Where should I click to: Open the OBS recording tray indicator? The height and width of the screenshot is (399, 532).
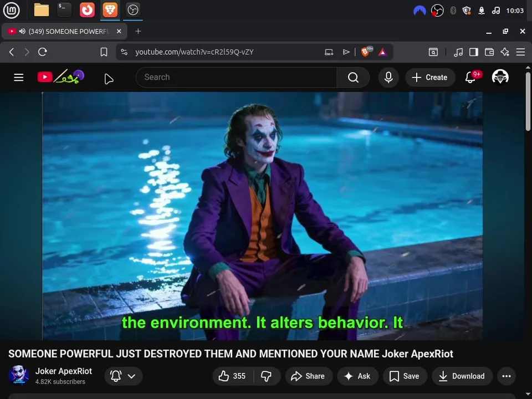437,11
